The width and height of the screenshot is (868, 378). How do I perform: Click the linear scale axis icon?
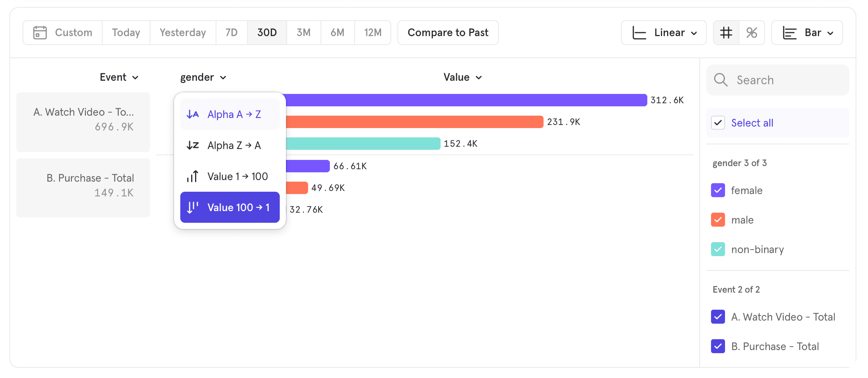638,33
